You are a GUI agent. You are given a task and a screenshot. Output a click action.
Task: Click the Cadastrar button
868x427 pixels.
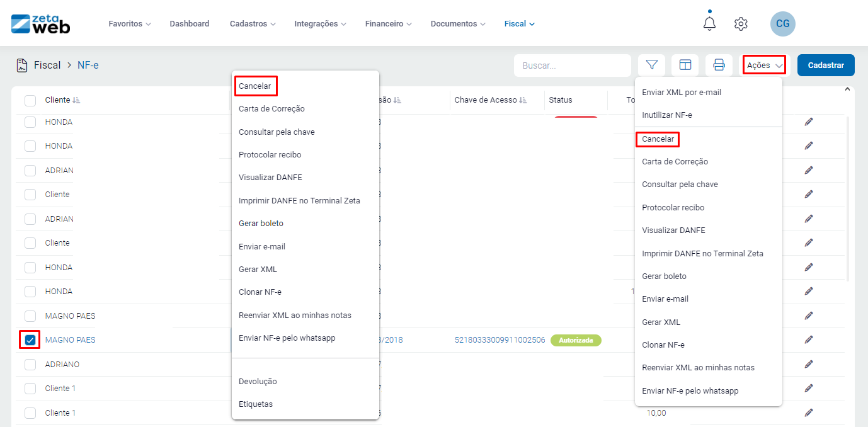pyautogui.click(x=825, y=65)
